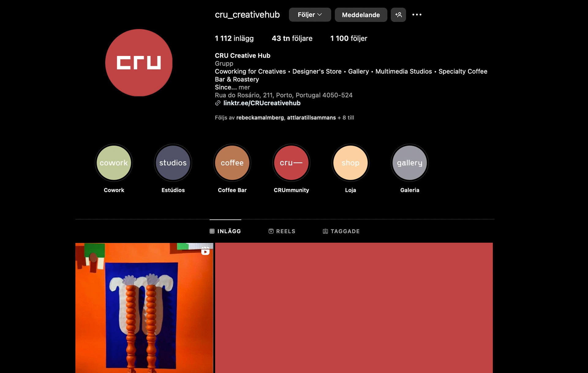
Task: View the 43 tn följare list
Action: coord(292,38)
